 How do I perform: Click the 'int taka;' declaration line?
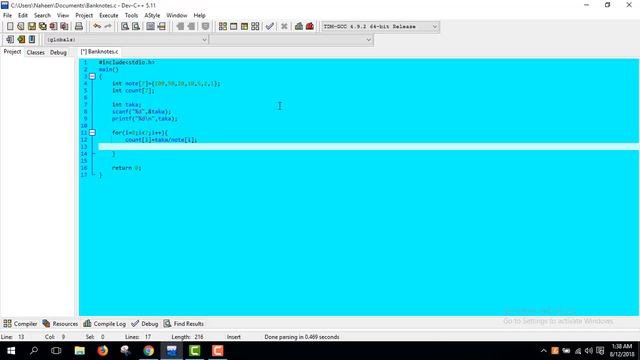pos(127,104)
